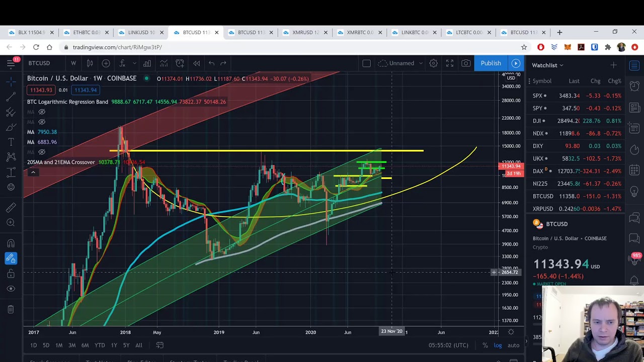Open indicator templates icon
The height and width of the screenshot is (362, 644).
click(164, 63)
